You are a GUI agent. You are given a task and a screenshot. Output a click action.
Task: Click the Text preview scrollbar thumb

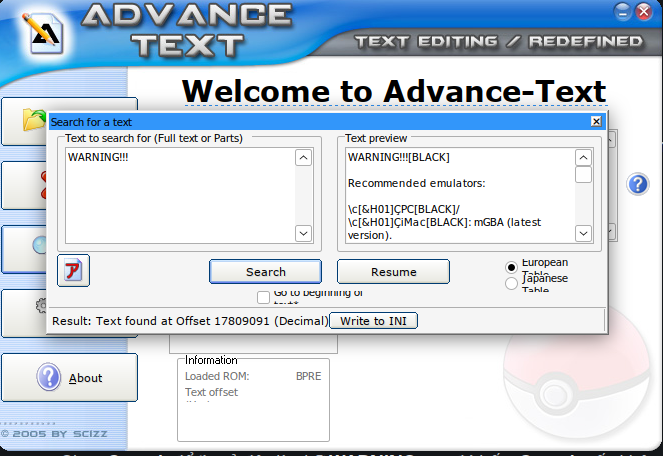[x=583, y=174]
